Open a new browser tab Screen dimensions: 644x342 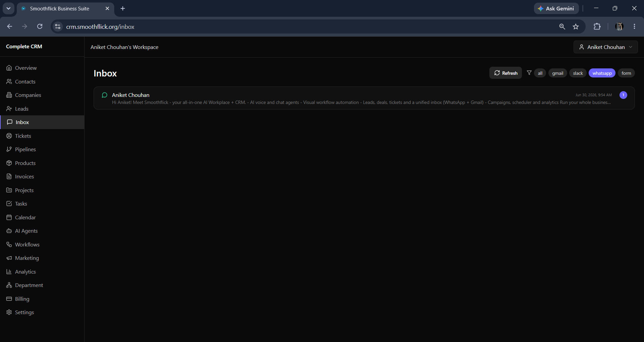[123, 8]
